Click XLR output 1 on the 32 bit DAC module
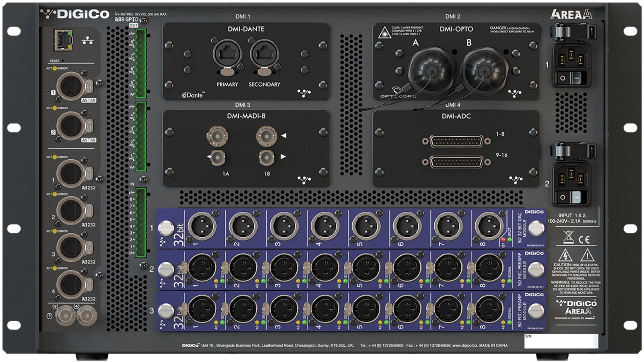This screenshot has width=644, height=362. pyautogui.click(x=202, y=226)
